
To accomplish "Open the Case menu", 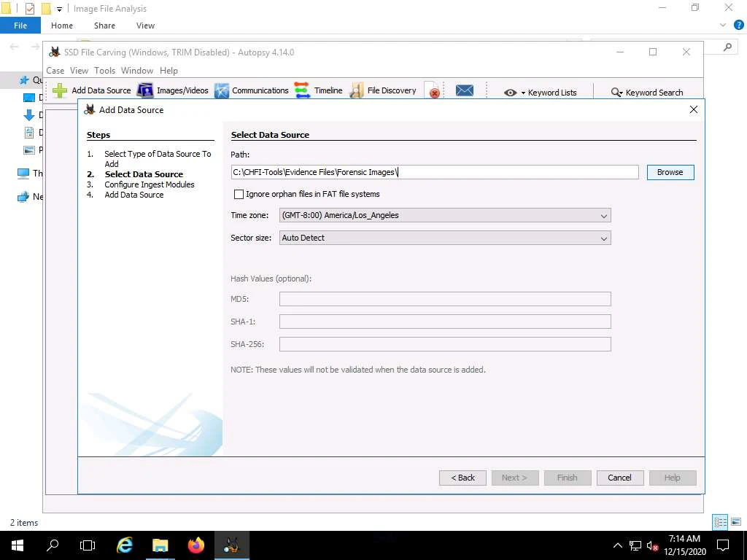I will click(55, 71).
